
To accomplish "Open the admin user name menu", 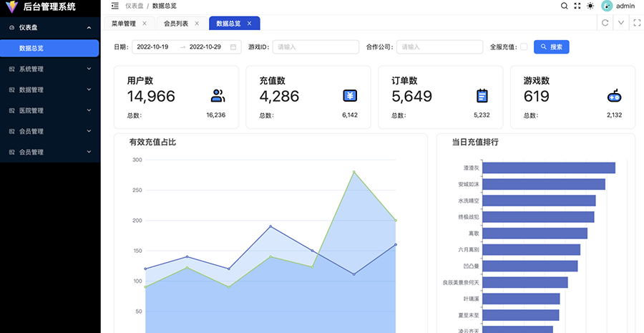I will [625, 6].
